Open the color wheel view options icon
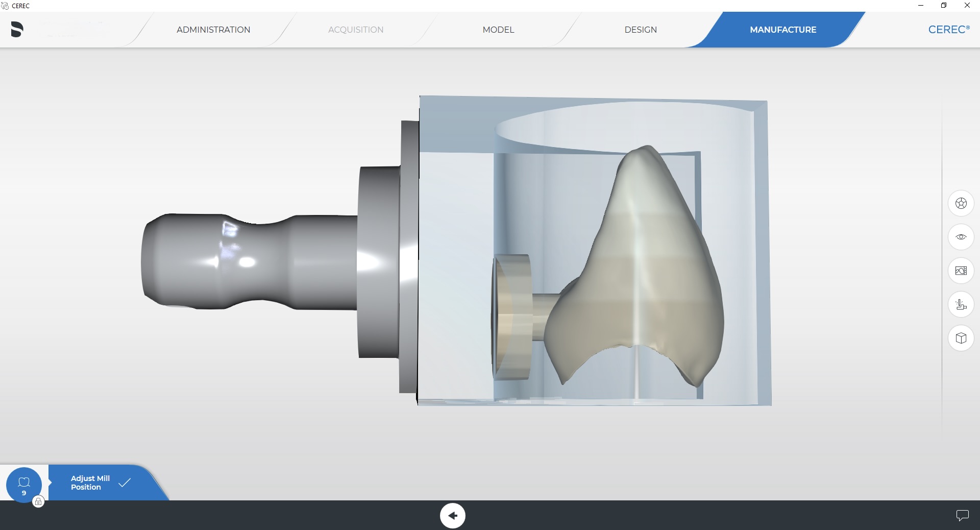The height and width of the screenshot is (530, 980). coord(961,203)
